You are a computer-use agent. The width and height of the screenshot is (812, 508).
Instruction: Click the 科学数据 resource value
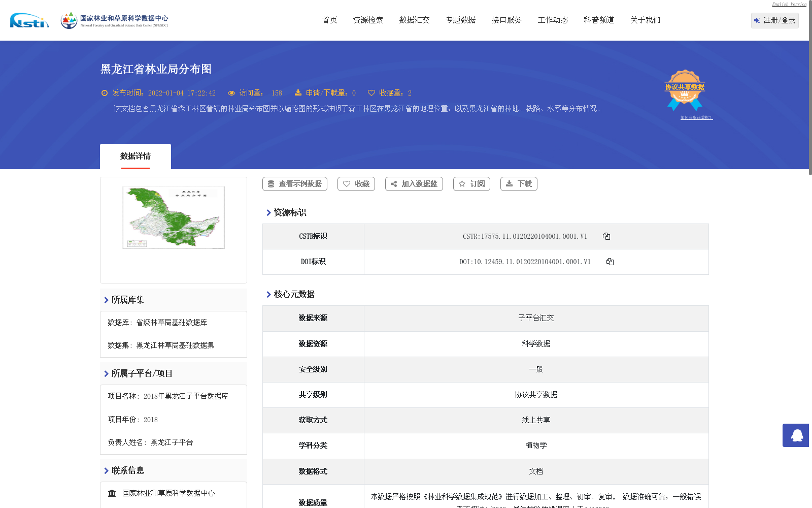pos(536,344)
